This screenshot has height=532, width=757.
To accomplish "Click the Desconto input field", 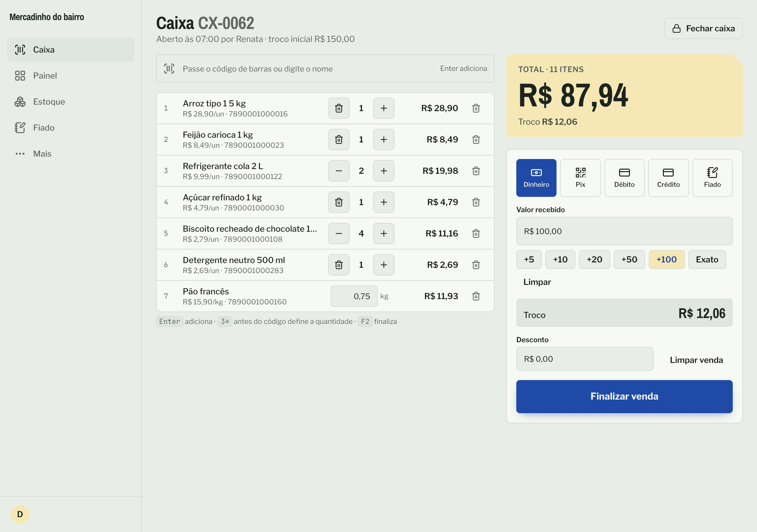I will click(x=584, y=359).
